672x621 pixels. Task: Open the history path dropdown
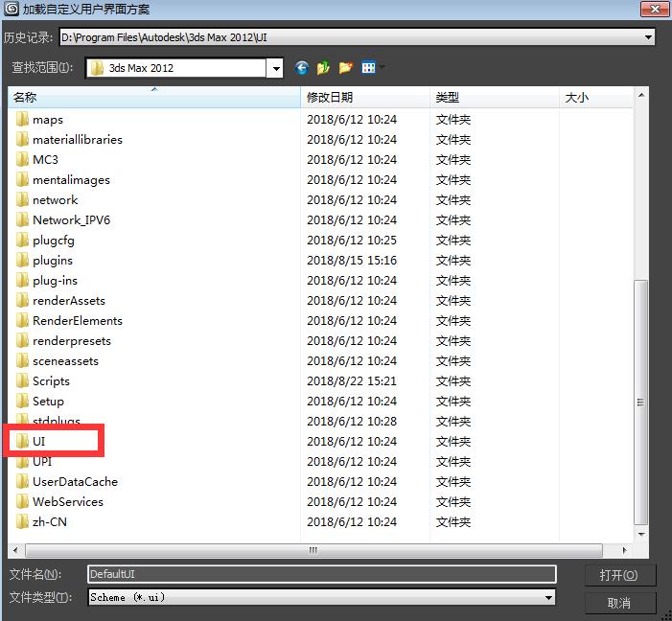click(648, 37)
